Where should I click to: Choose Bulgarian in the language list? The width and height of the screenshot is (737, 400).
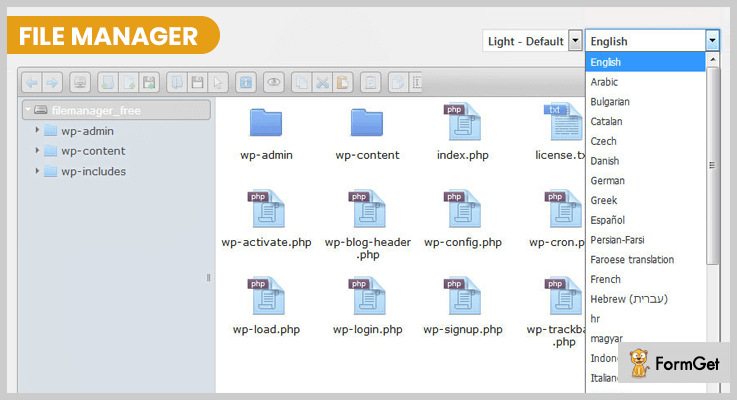(x=645, y=102)
